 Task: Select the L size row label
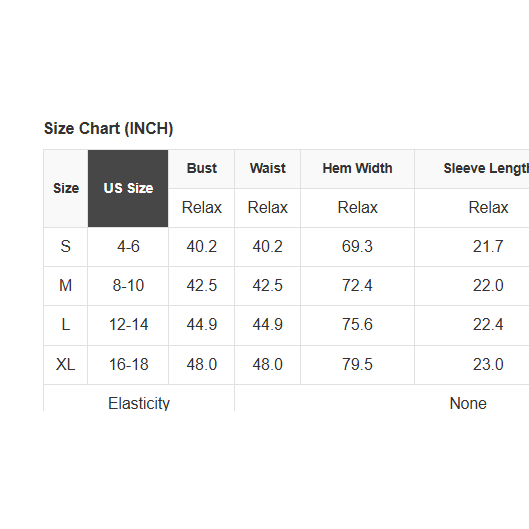pyautogui.click(x=65, y=325)
